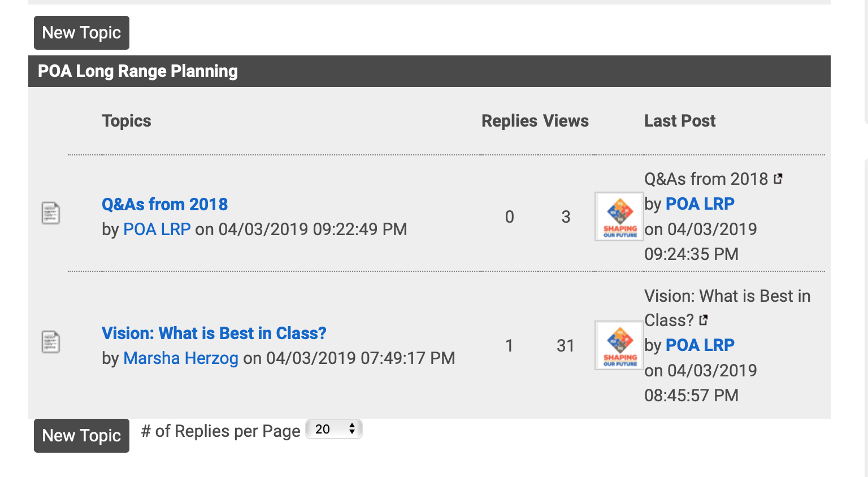The image size is (868, 477).
Task: Click the bottom New Topic button
Action: (81, 436)
